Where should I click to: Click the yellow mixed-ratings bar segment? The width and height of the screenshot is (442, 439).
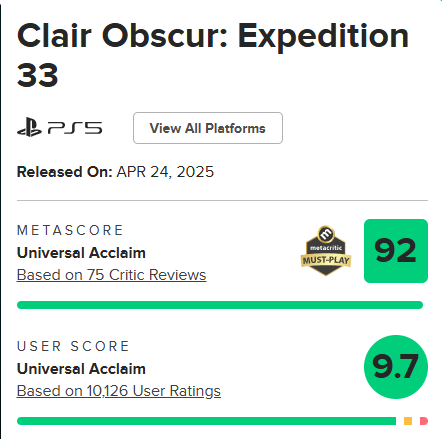tap(408, 421)
